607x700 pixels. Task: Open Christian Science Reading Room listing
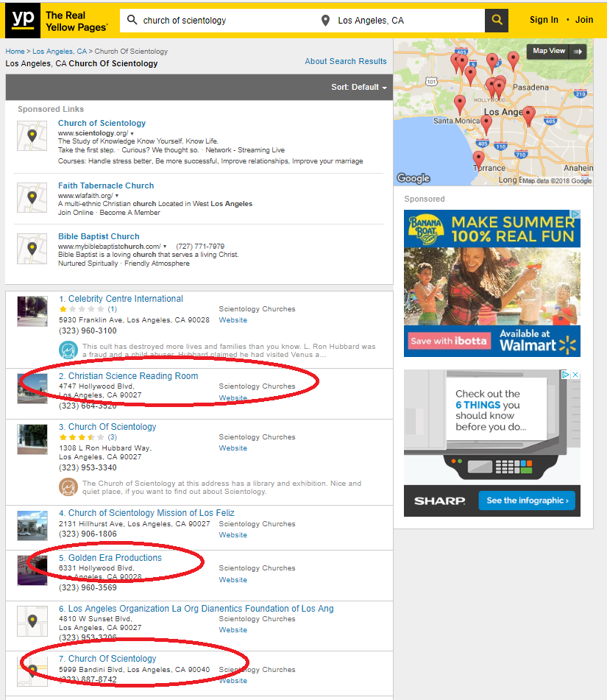pos(129,376)
